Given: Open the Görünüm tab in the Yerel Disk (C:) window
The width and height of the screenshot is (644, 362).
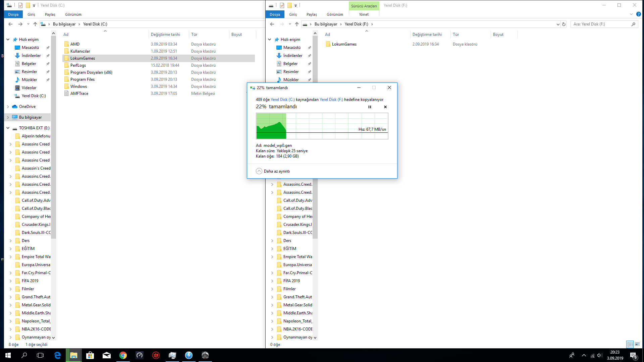Looking at the screenshot, I should [x=73, y=14].
